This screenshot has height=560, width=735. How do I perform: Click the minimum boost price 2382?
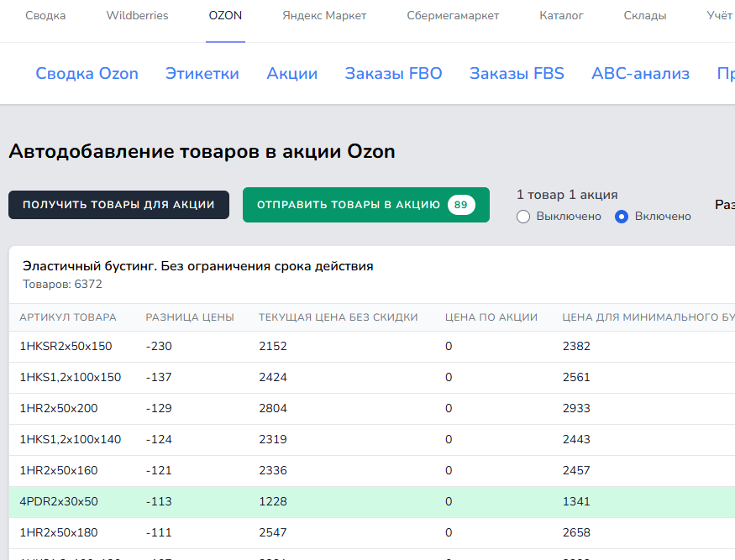click(576, 346)
